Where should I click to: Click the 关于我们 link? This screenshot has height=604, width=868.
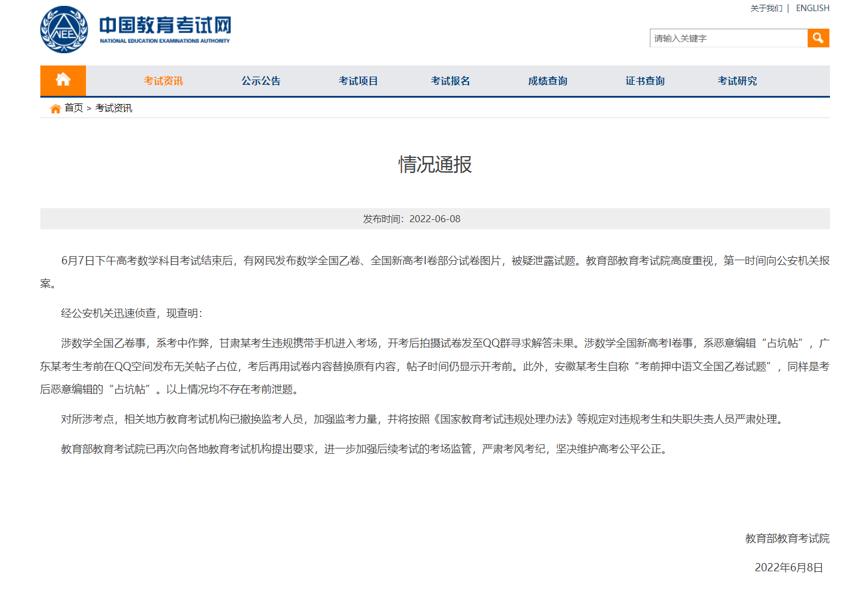(x=766, y=8)
